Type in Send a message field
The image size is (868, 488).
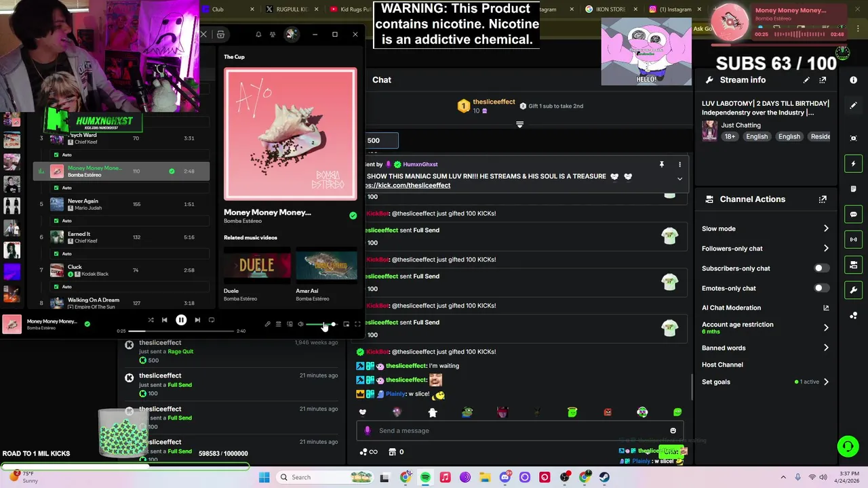[x=520, y=430]
